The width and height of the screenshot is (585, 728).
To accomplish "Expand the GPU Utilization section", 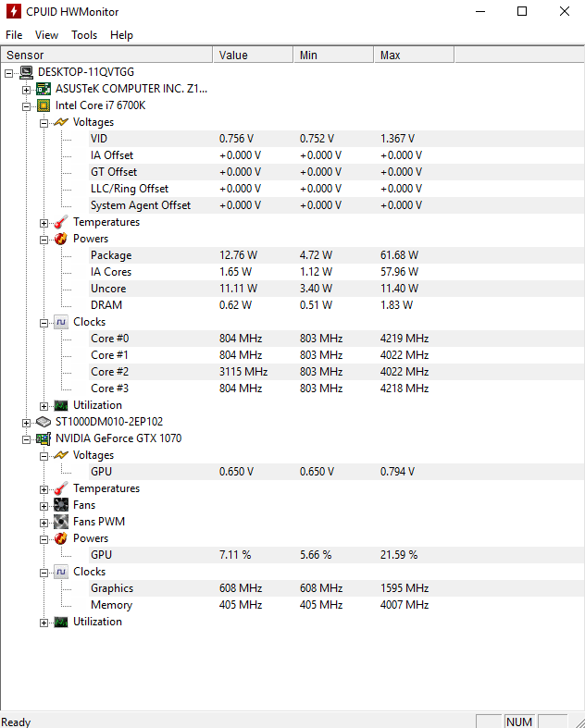I will tap(44, 623).
